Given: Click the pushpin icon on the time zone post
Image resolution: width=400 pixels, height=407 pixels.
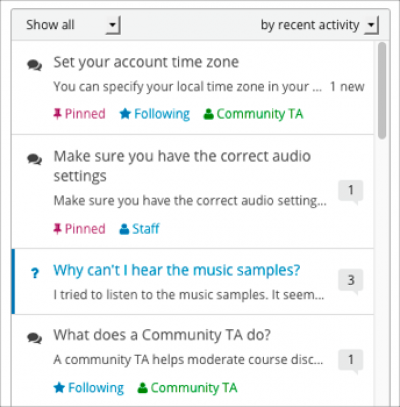Looking at the screenshot, I should click(x=57, y=114).
